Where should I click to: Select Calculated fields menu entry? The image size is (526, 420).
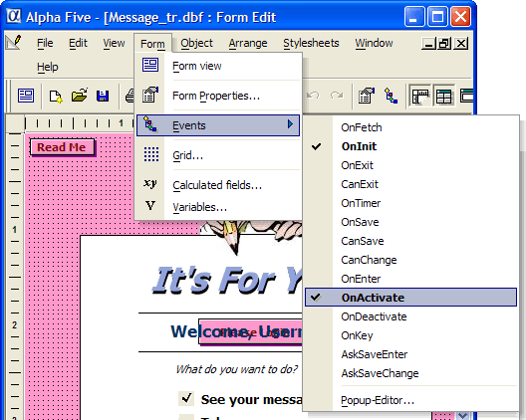(x=217, y=185)
